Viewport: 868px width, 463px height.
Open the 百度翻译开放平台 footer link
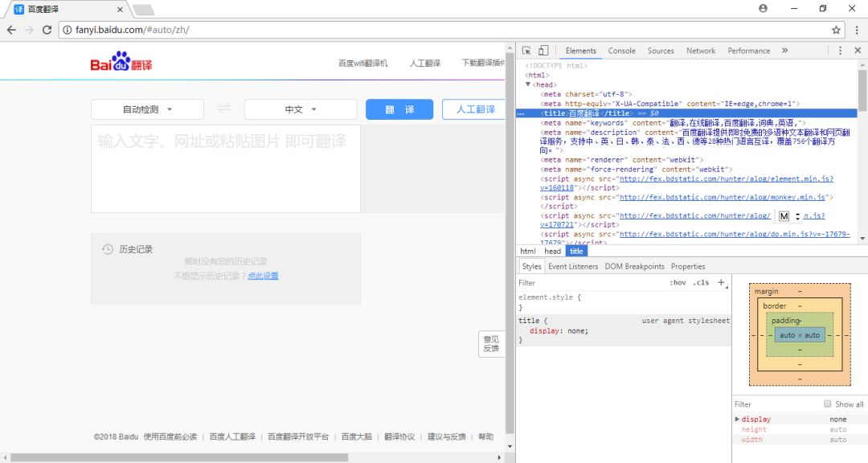(x=298, y=436)
